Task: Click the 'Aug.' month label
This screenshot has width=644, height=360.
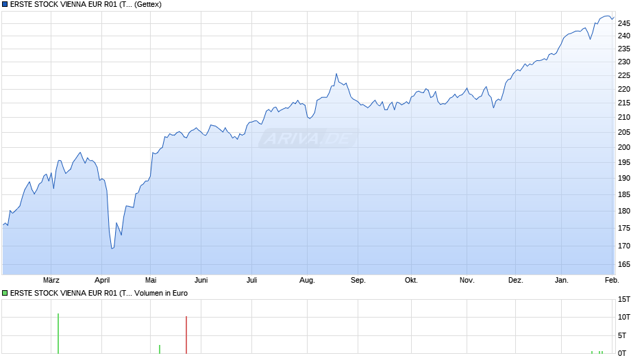Action: point(307,280)
